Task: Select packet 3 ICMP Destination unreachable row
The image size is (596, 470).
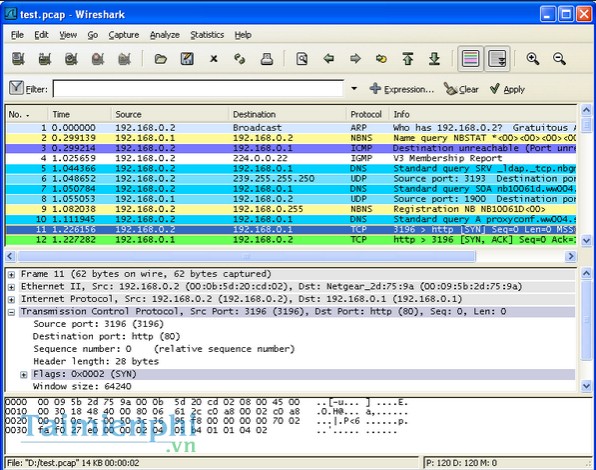Action: (x=291, y=148)
